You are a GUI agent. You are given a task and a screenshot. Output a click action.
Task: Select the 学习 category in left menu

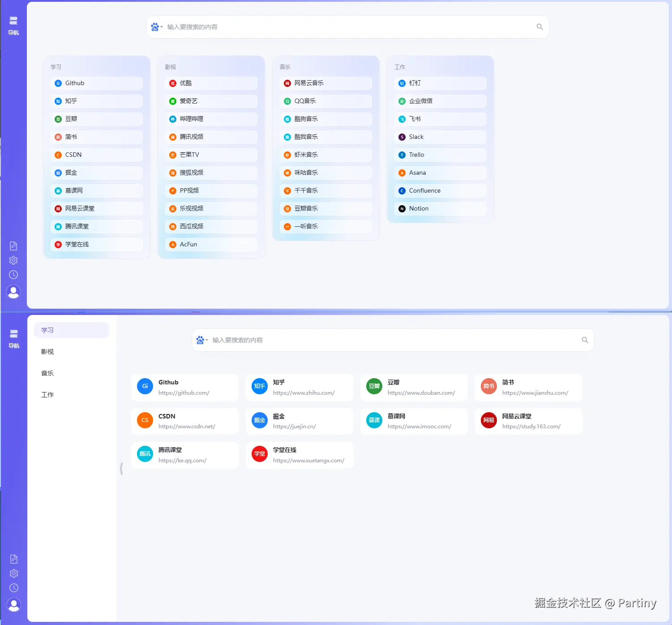[72, 330]
